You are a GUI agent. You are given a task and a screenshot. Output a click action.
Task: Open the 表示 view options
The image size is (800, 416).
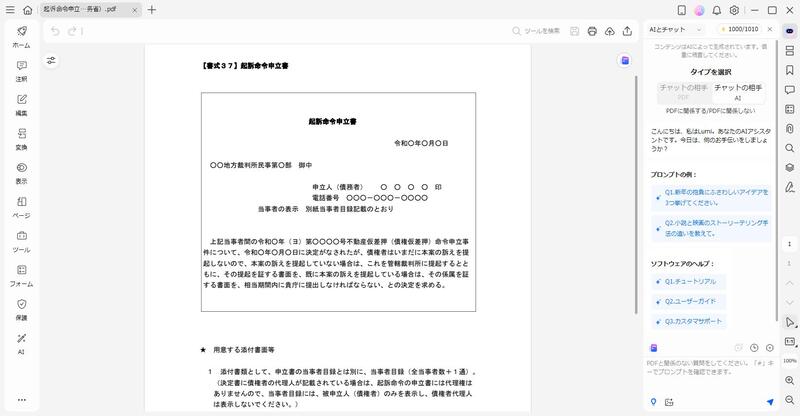tap(21, 174)
